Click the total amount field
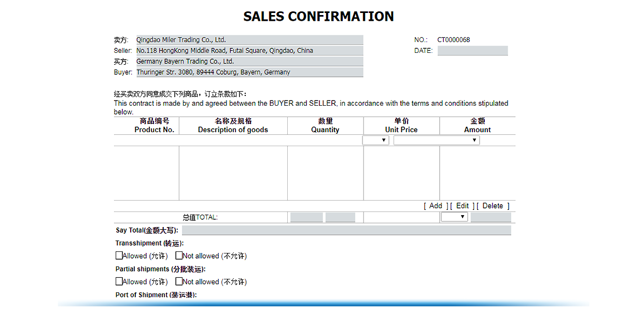Screen dimensions: 644x311 point(491,218)
